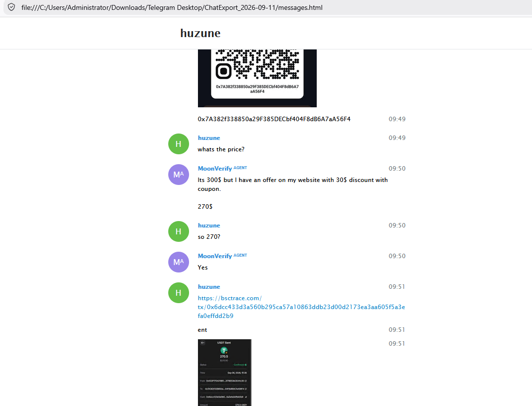Open the USDT Sent screenshot thumbnail
The height and width of the screenshot is (406, 532).
point(225,372)
